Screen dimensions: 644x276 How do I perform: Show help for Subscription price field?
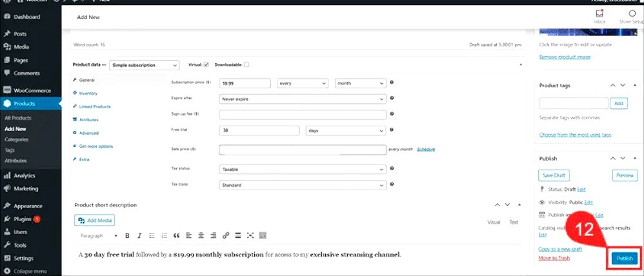coord(392,82)
